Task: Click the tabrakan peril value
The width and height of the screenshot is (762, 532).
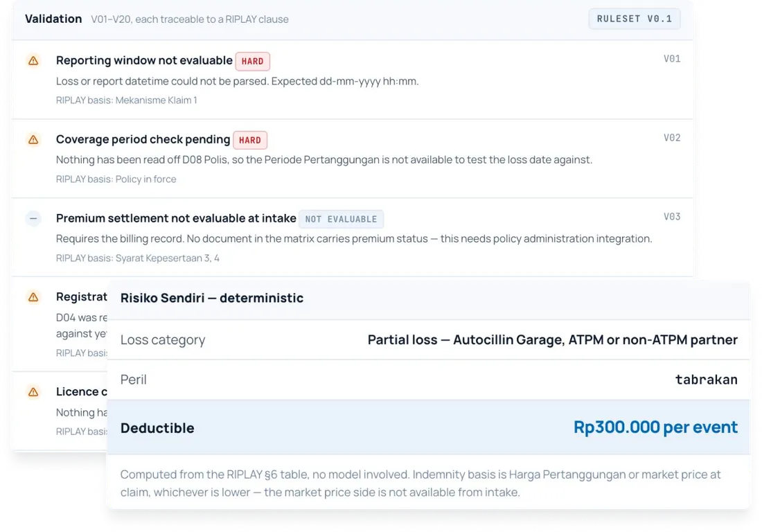Action: pos(706,380)
